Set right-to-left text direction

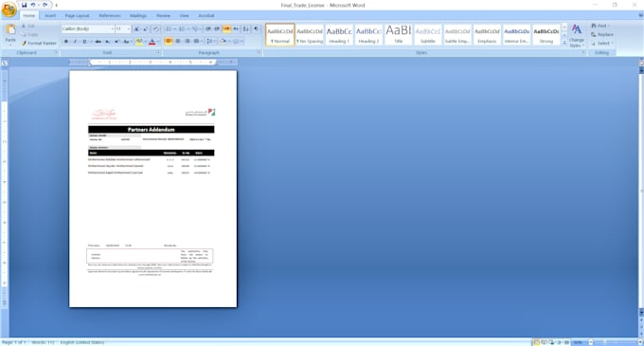(x=236, y=29)
